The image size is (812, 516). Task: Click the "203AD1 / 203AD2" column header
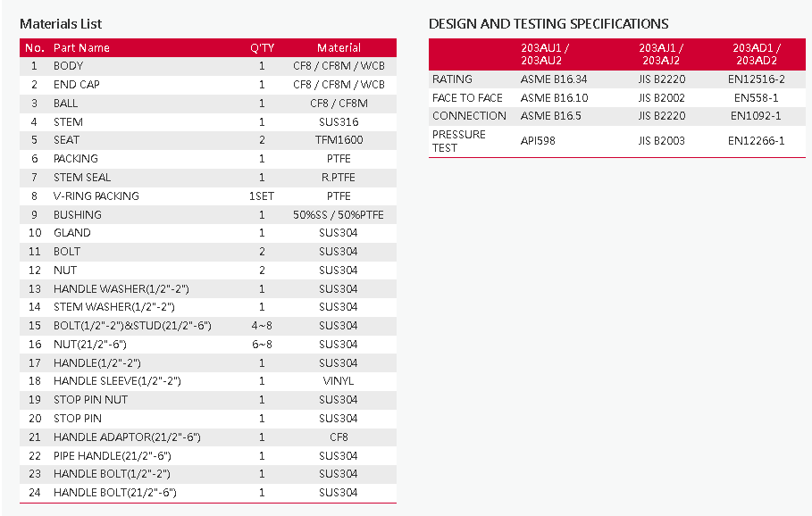(757, 54)
